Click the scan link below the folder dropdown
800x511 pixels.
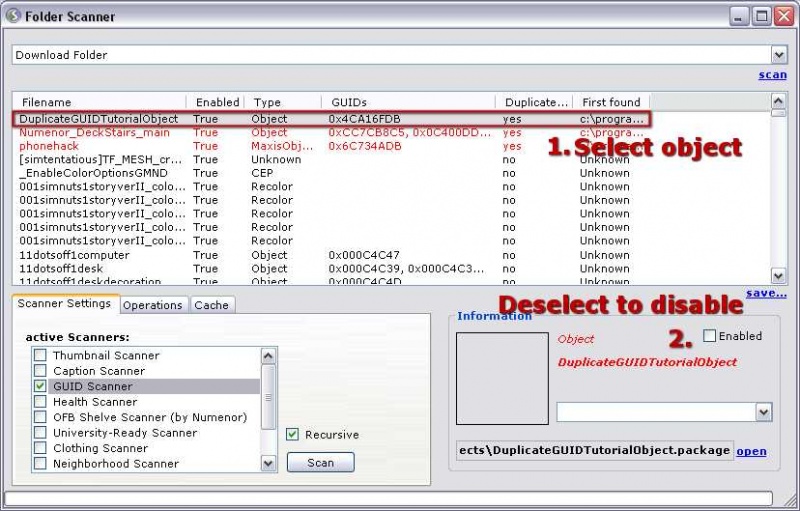[772, 75]
